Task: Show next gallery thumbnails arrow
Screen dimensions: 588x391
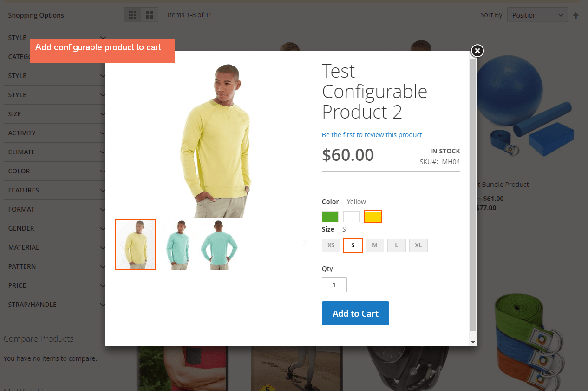Action: (x=305, y=243)
